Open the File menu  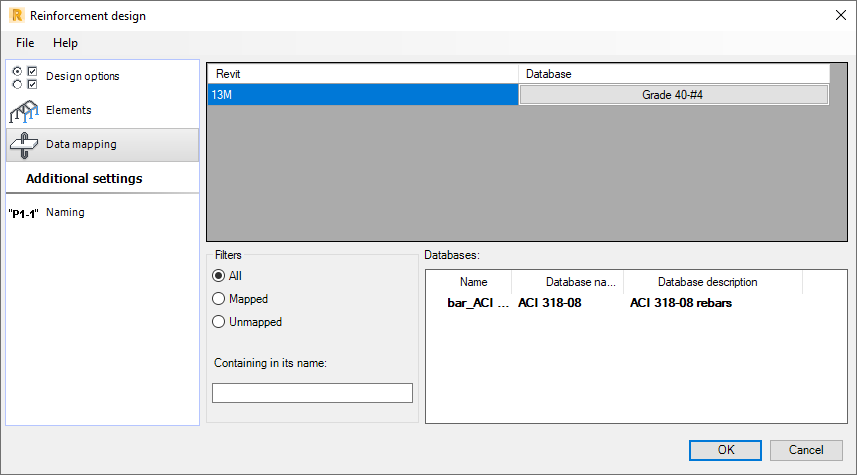pyautogui.click(x=25, y=43)
